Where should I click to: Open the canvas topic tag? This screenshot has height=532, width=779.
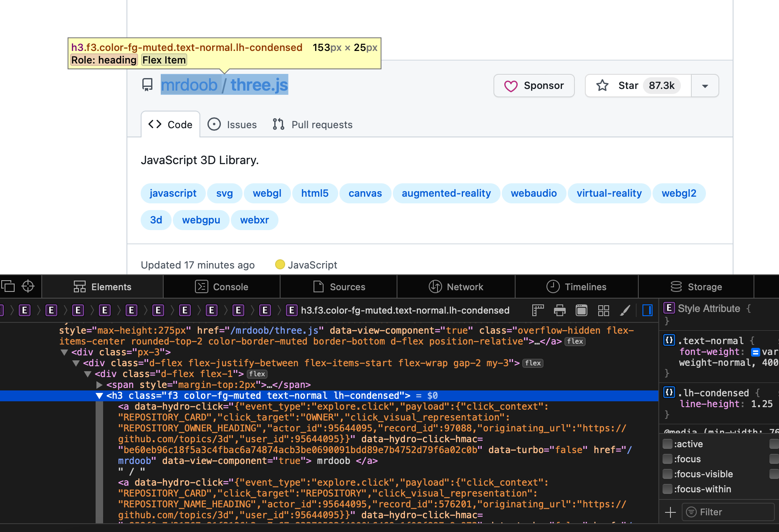pos(365,193)
